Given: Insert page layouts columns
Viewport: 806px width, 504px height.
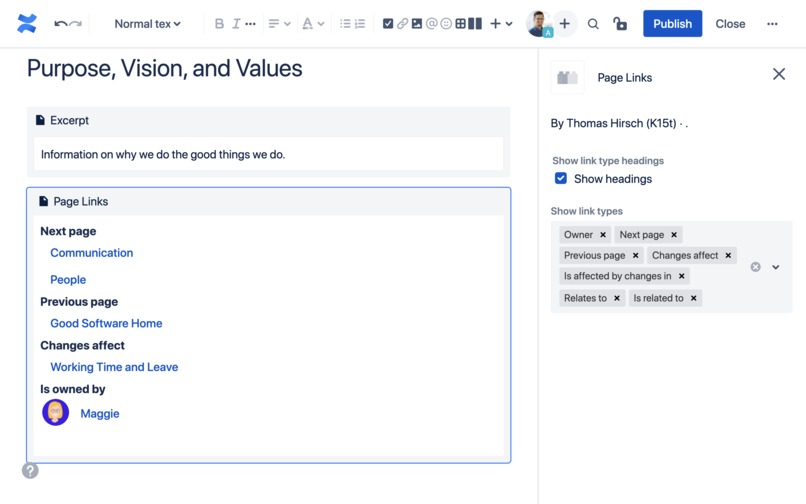Looking at the screenshot, I should pos(475,24).
